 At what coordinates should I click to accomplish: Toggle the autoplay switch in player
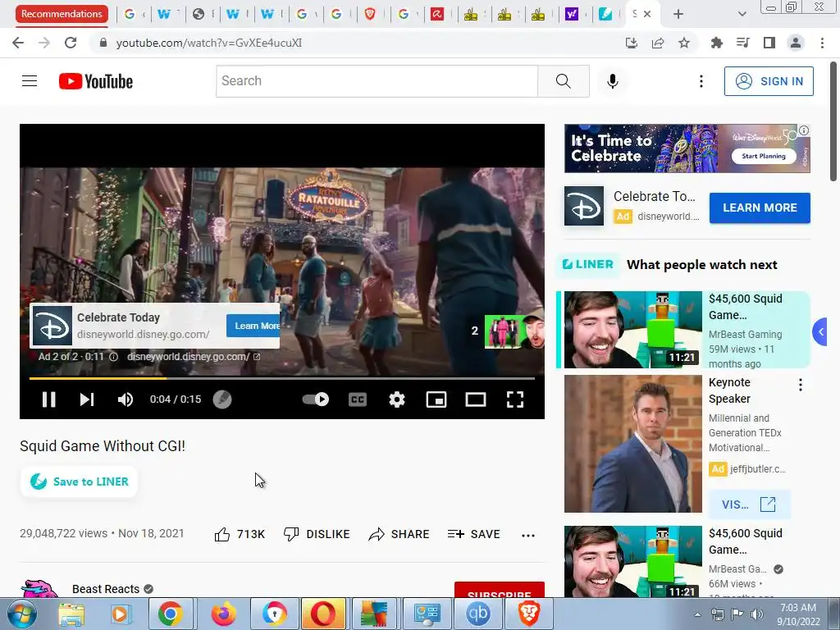pos(316,399)
